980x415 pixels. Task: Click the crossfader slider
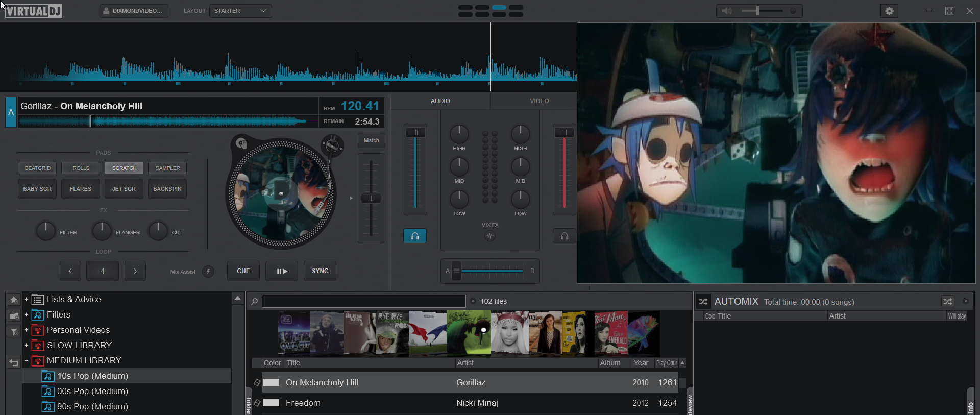point(490,271)
